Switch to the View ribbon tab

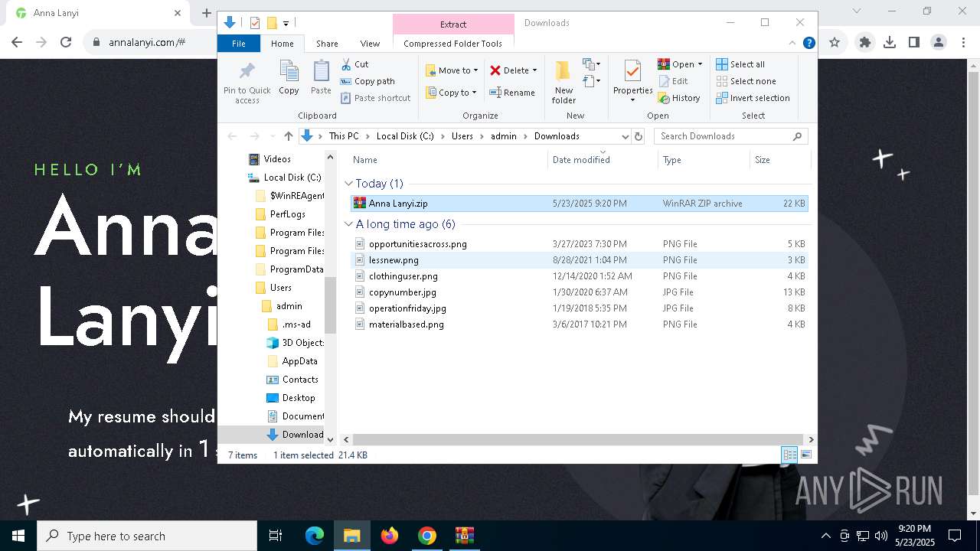370,44
